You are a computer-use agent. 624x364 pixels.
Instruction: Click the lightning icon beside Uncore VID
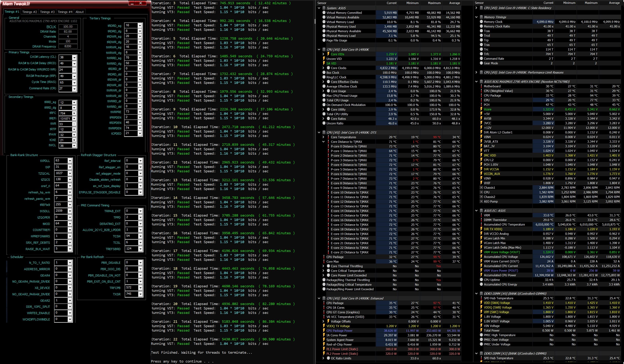coord(324,59)
